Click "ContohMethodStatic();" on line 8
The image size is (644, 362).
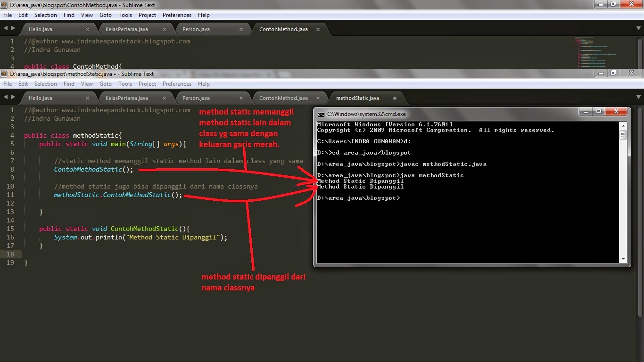point(94,169)
